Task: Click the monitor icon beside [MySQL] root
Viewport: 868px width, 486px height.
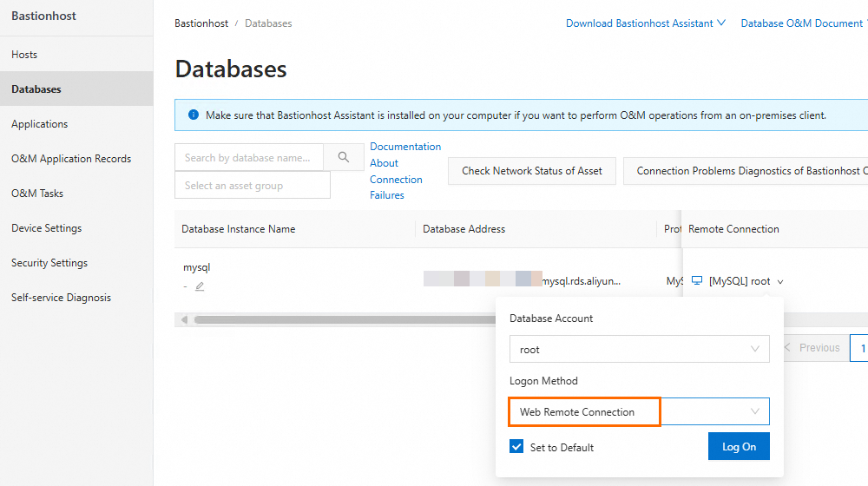Action: [697, 281]
